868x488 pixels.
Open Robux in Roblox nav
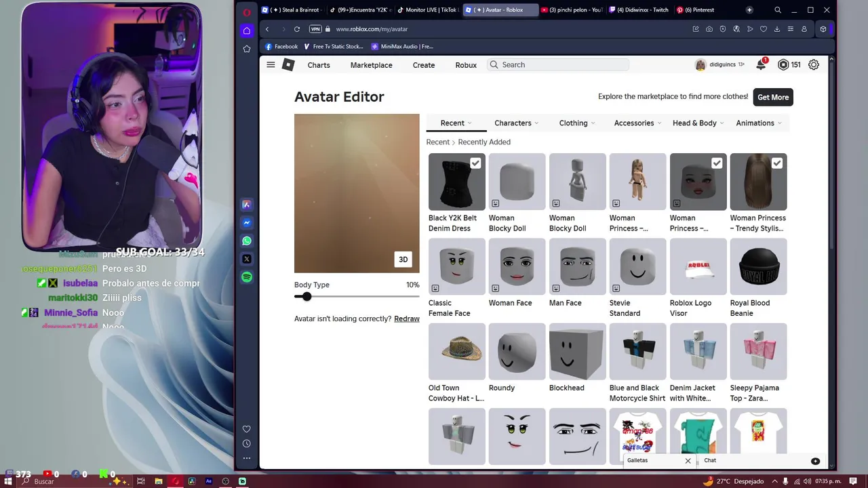pos(466,65)
